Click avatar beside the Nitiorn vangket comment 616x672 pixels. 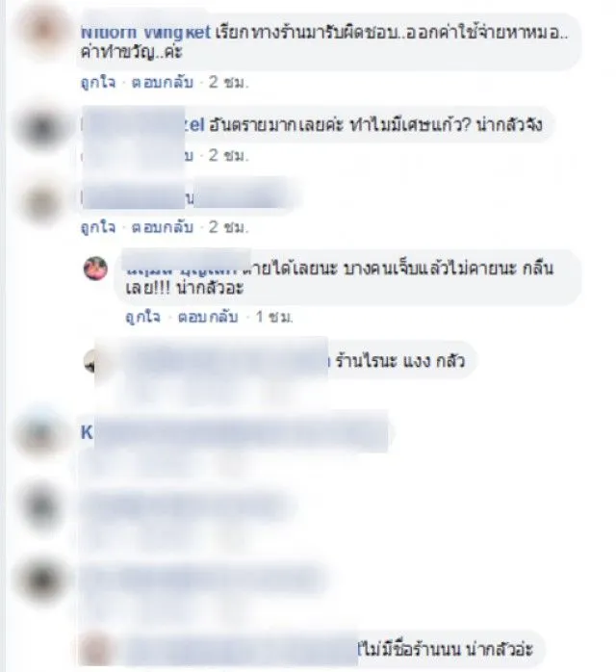45,31
